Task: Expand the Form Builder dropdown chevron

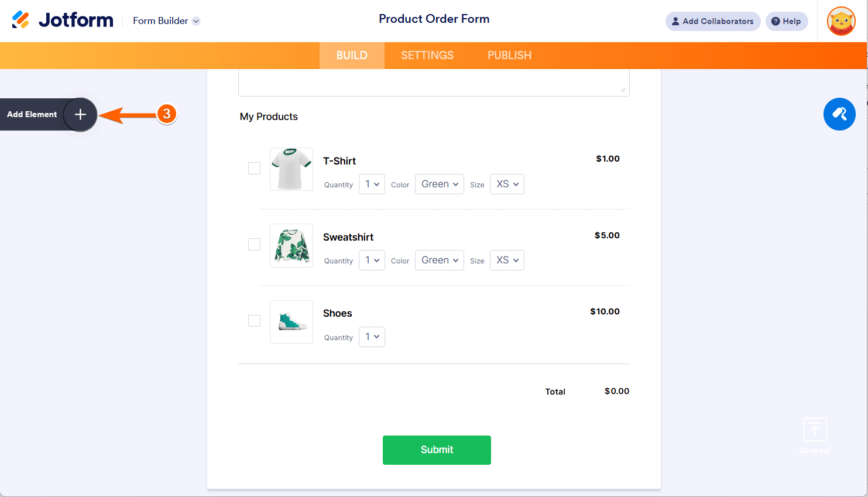Action: [196, 21]
